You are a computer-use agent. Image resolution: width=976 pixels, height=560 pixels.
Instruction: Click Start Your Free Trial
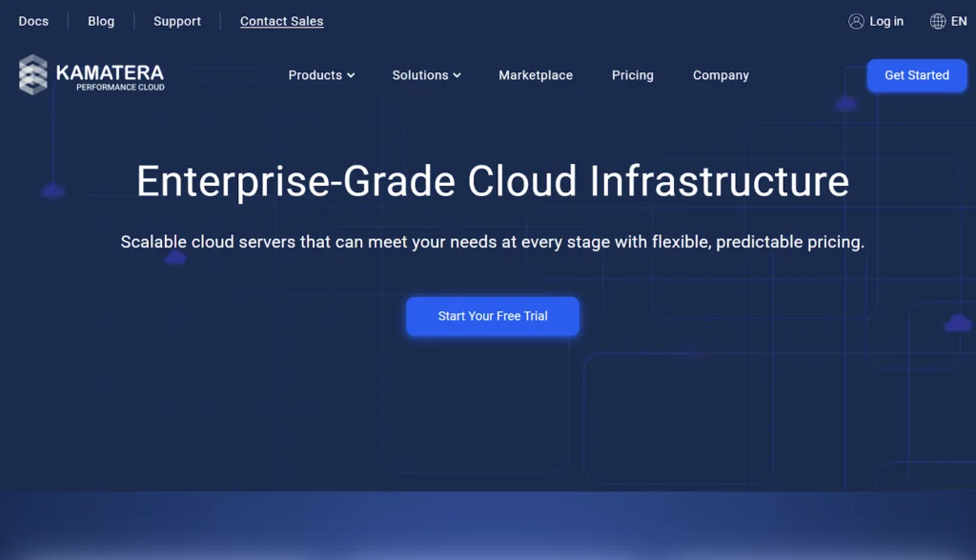tap(492, 315)
